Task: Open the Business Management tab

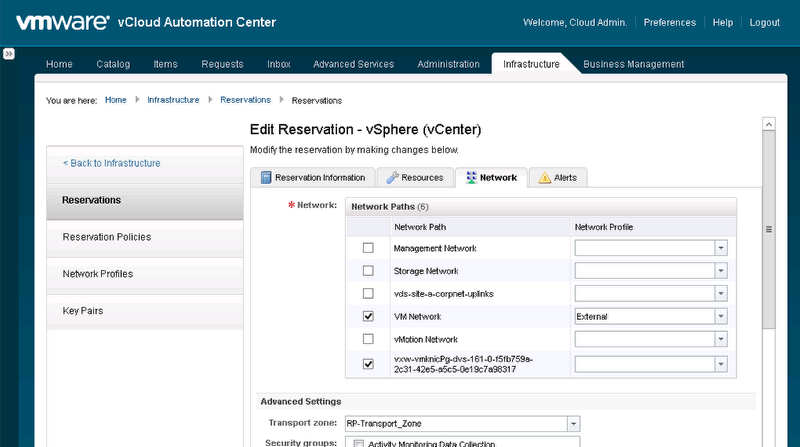Action: pyautogui.click(x=634, y=64)
